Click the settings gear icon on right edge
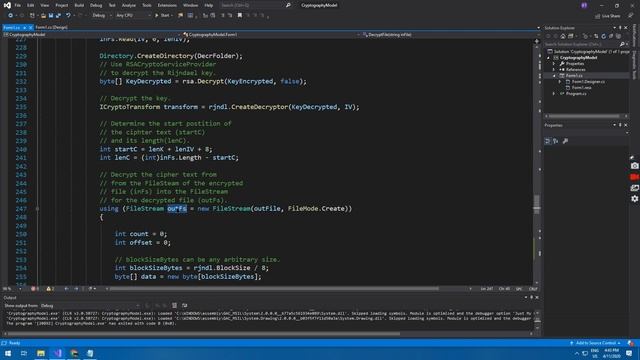The image size is (640, 360). tap(634, 198)
